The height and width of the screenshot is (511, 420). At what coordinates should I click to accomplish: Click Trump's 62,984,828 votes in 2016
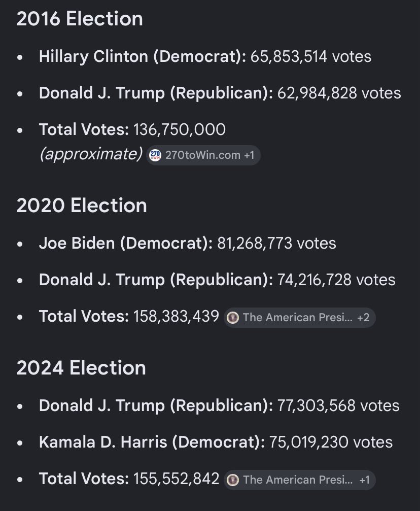click(x=339, y=93)
